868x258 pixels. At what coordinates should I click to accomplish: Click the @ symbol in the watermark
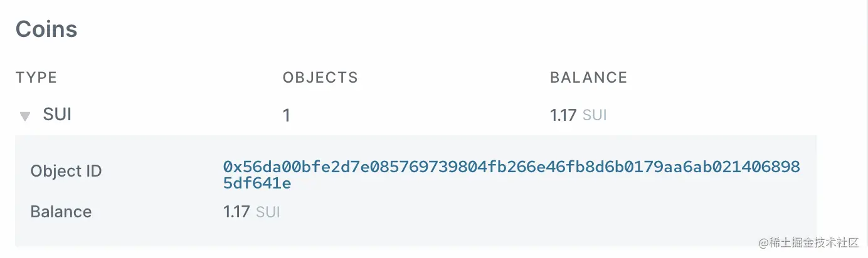pyautogui.click(x=763, y=243)
